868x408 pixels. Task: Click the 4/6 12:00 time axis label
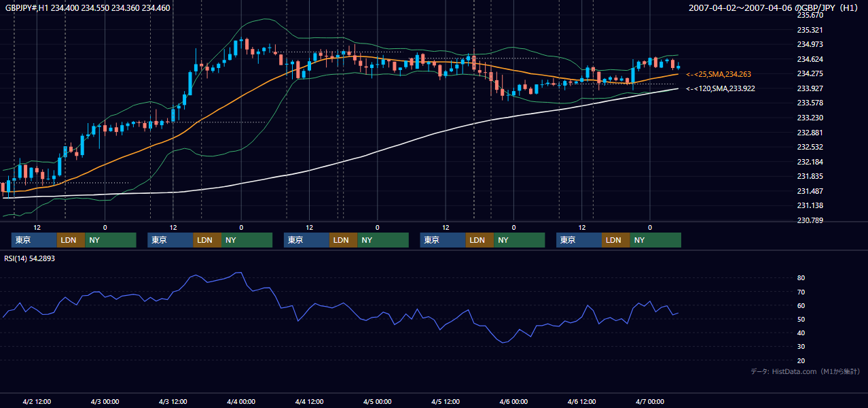[x=582, y=401]
